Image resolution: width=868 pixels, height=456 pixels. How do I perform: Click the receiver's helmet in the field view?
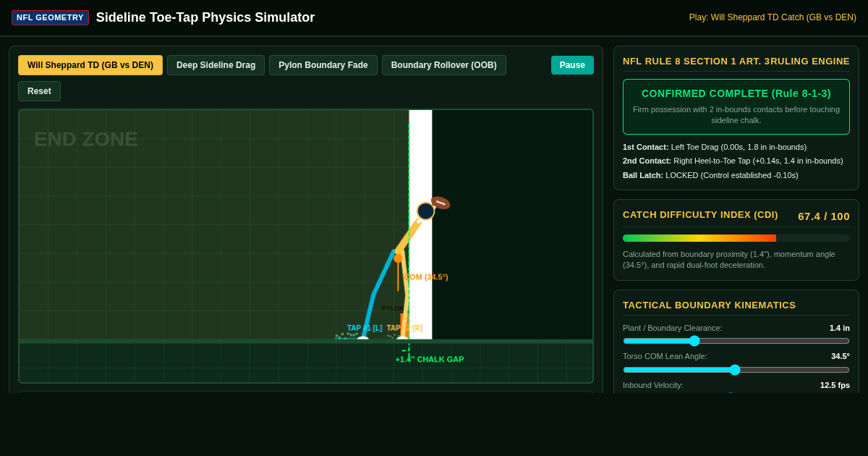[425, 211]
